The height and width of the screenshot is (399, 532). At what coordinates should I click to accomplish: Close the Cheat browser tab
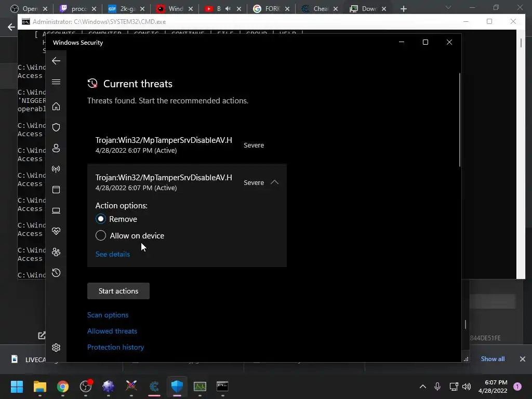coord(336,9)
